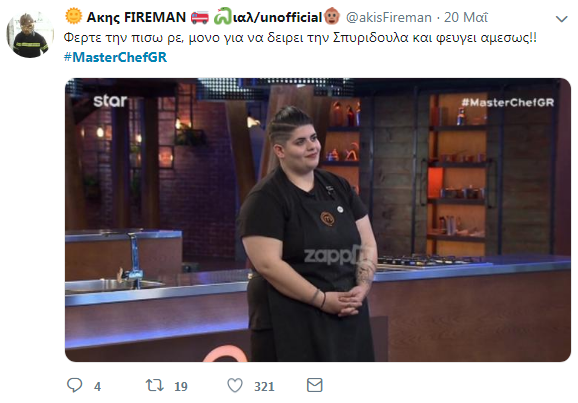
Task: Click the like count 321
Action: [264, 386]
